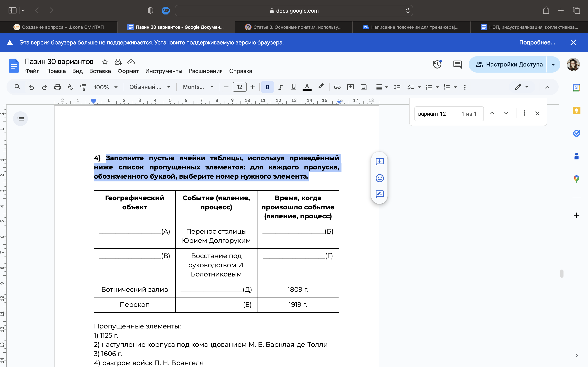The image size is (588, 367).
Task: Toggle italic formatting
Action: (280, 87)
